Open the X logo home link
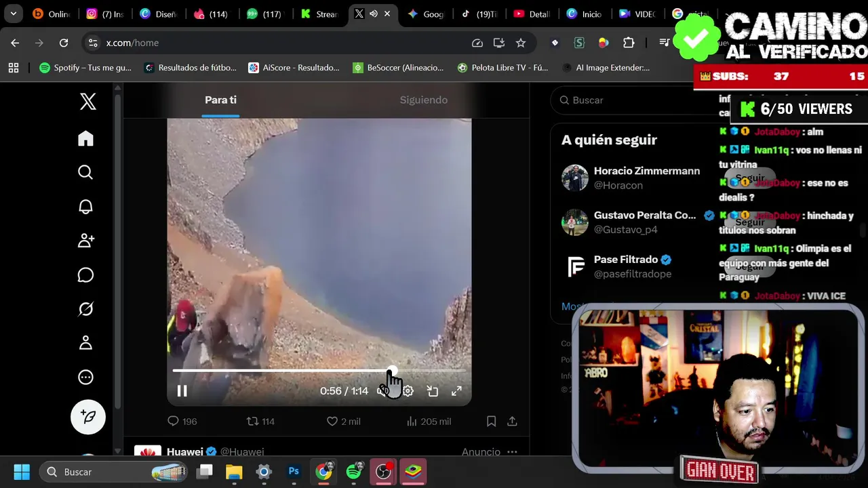This screenshot has height=488, width=868. pyautogui.click(x=88, y=102)
